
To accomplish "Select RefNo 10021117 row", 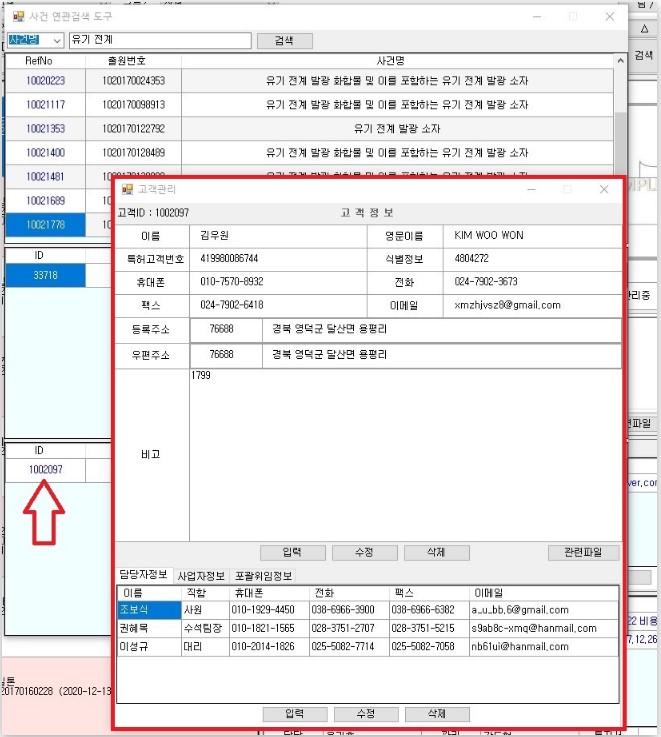I will [46, 105].
